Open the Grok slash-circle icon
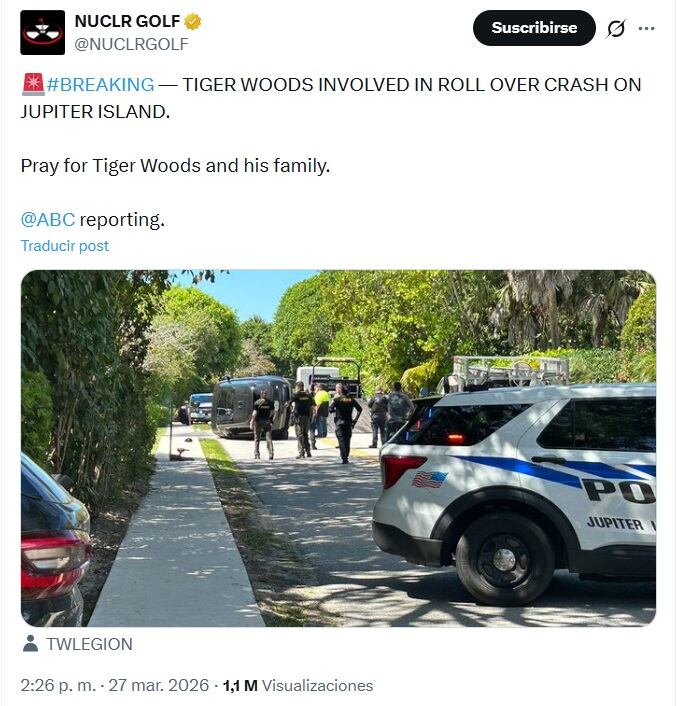The height and width of the screenshot is (706, 677). pyautogui.click(x=615, y=28)
